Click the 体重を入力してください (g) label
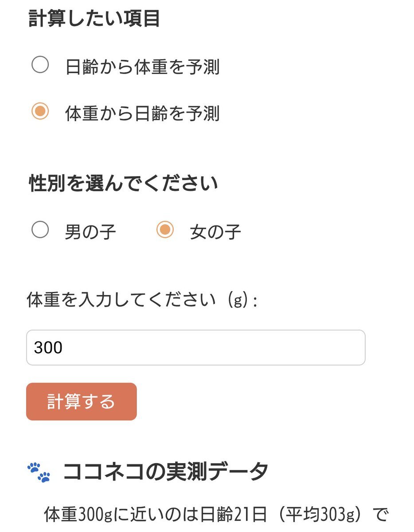 [x=142, y=299]
